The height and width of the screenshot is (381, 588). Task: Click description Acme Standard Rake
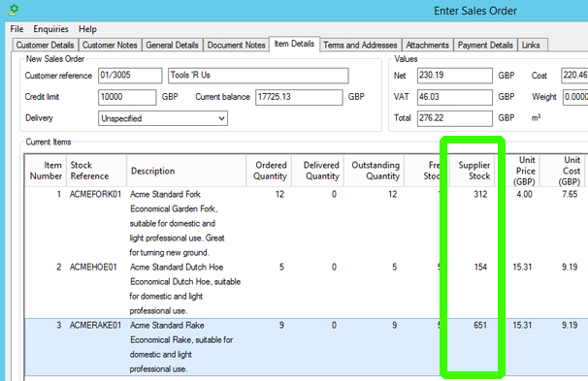[x=167, y=325]
